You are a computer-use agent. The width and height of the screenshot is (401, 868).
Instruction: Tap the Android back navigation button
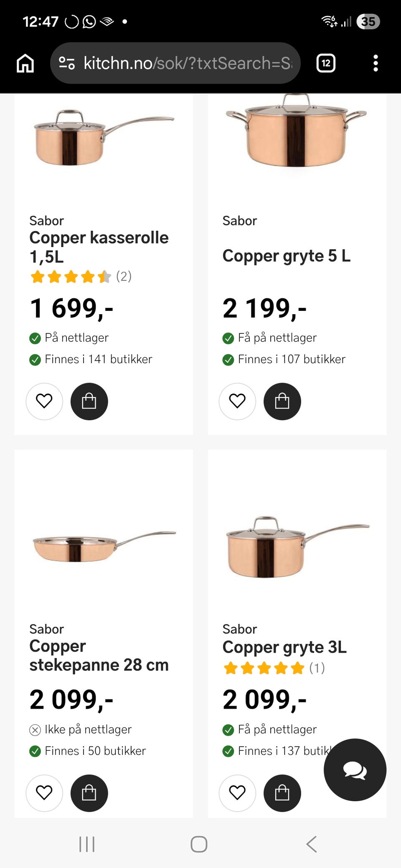pyautogui.click(x=311, y=846)
